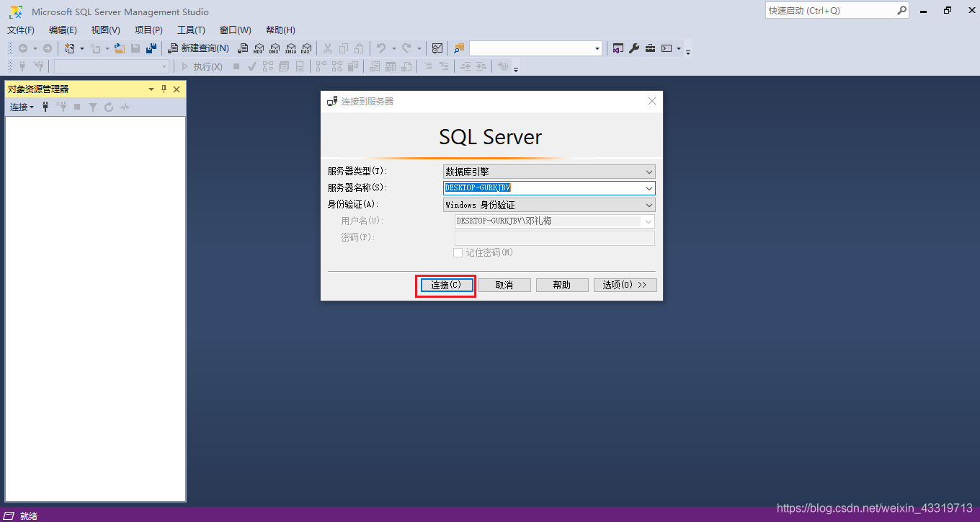Expand the Undo history dropdown arrow

(393, 48)
